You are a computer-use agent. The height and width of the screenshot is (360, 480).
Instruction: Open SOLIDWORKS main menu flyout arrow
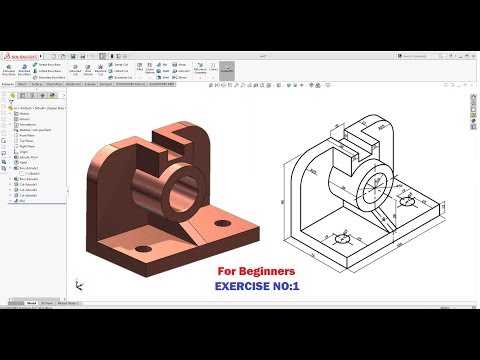click(x=41, y=56)
